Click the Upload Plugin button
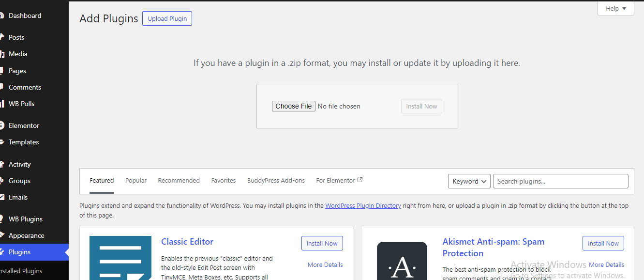Screen dimensions: 644x280 167,19
